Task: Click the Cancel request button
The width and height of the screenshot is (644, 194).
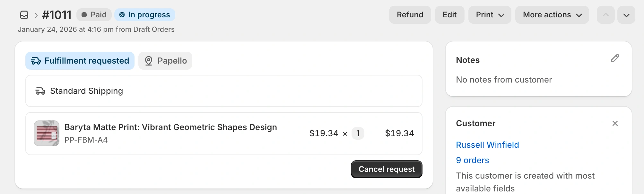Action: click(x=386, y=169)
